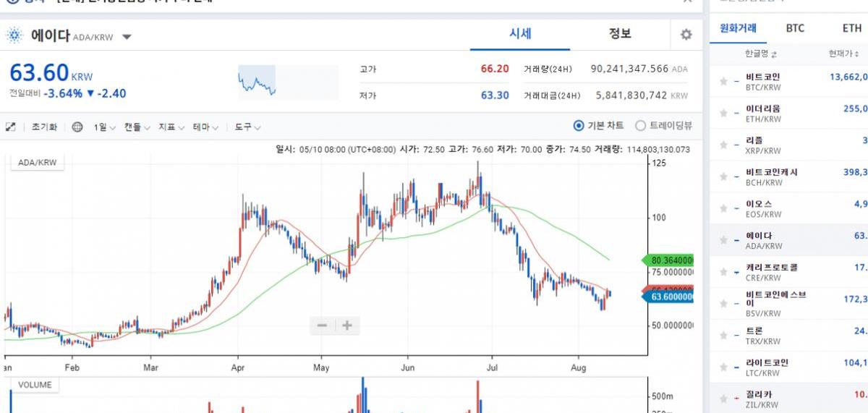Select the 기본 차트 radio button
This screenshot has height=413, width=868.
click(x=578, y=126)
